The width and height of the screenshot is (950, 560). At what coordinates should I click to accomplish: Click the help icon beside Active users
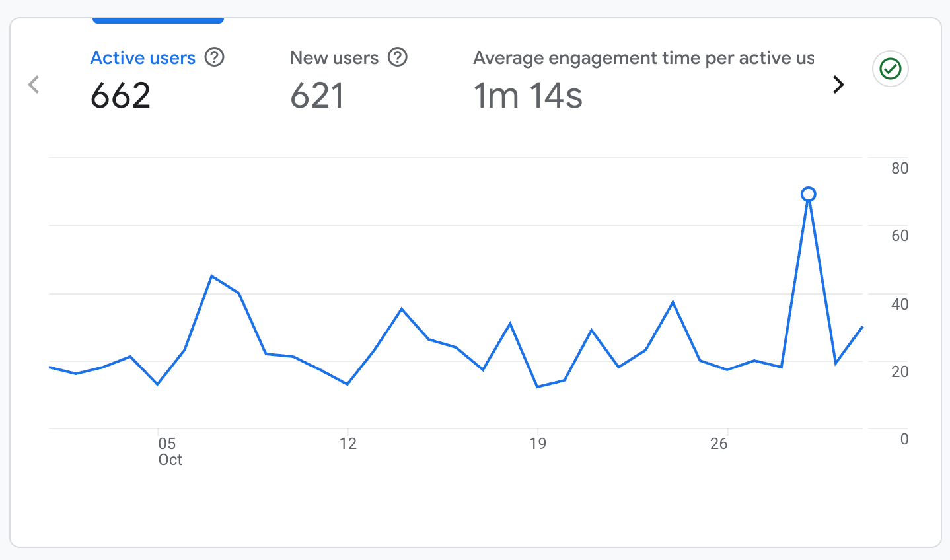pos(214,57)
